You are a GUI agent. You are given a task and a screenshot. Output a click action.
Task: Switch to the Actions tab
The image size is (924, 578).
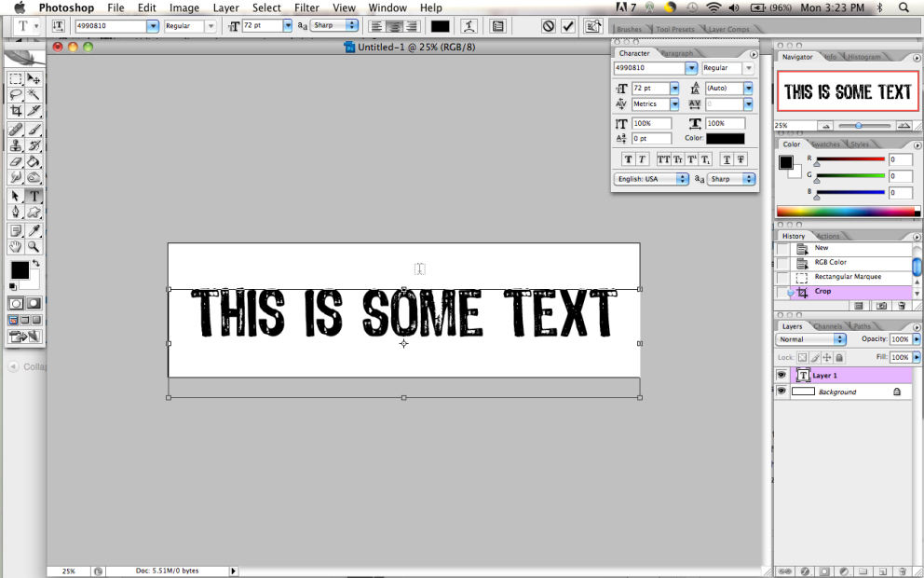(827, 236)
